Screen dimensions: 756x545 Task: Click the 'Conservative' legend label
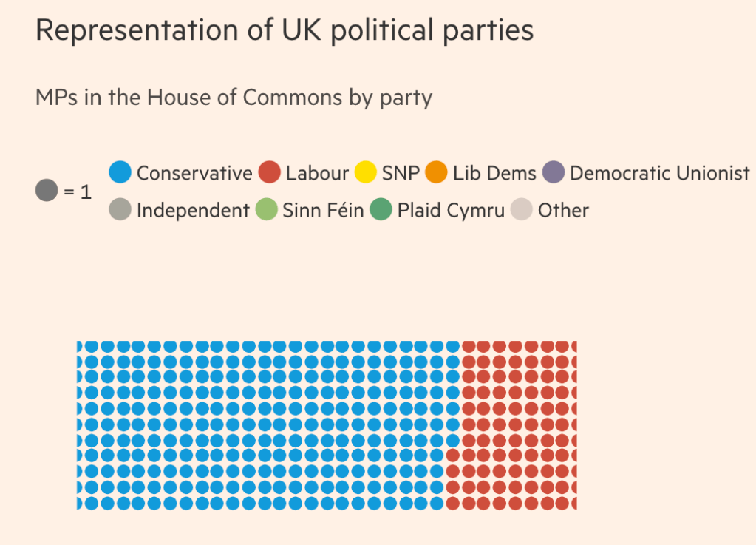click(194, 174)
